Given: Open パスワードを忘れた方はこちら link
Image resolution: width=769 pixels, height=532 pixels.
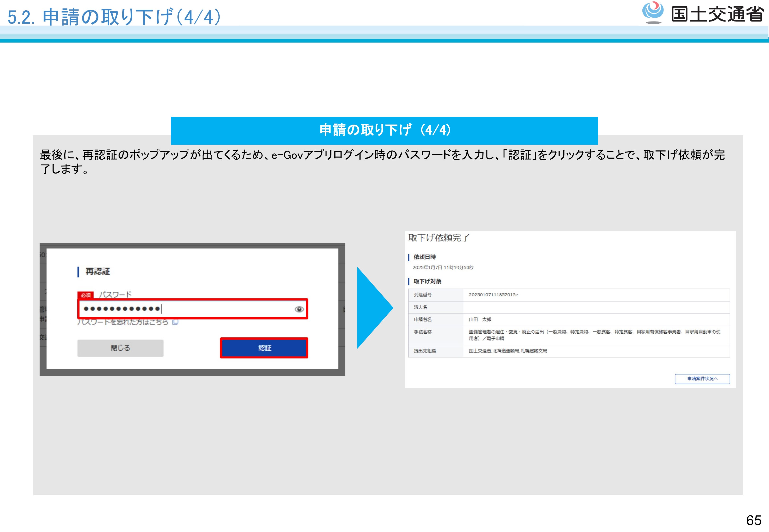Looking at the screenshot, I should (123, 322).
